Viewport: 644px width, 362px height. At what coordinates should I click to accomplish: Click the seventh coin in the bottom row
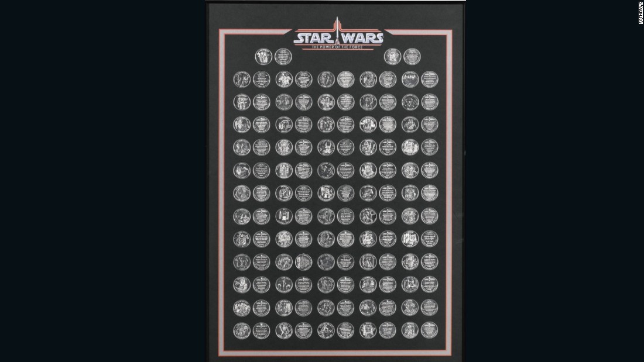click(x=368, y=330)
